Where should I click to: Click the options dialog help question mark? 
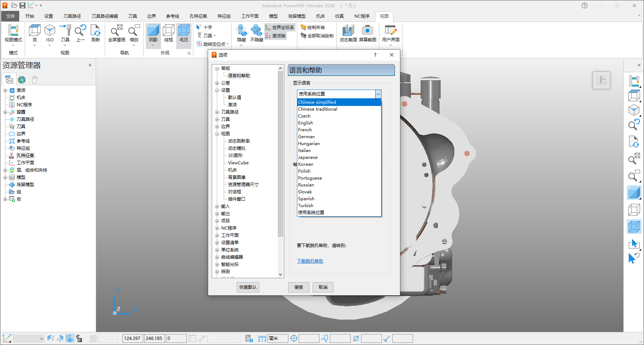375,55
